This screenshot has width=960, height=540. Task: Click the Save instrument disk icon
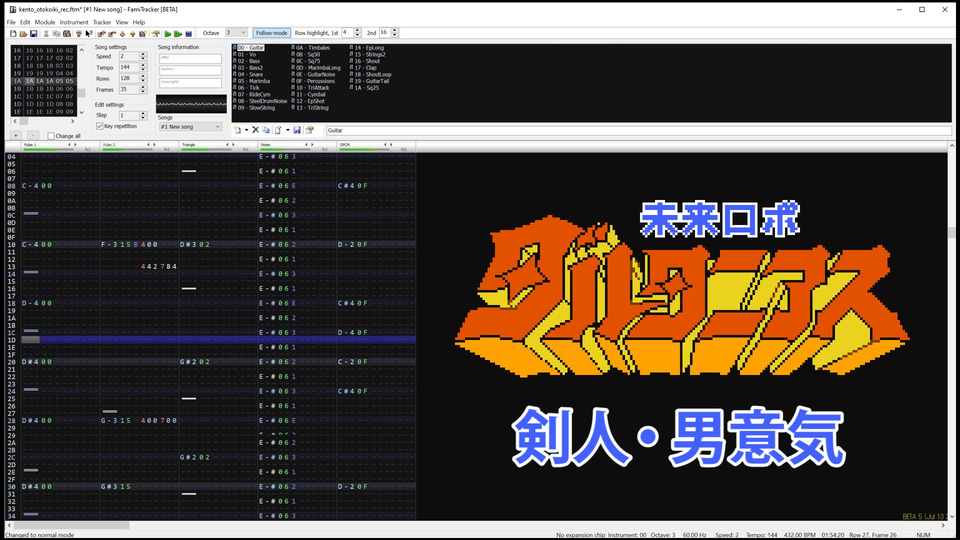click(x=297, y=130)
